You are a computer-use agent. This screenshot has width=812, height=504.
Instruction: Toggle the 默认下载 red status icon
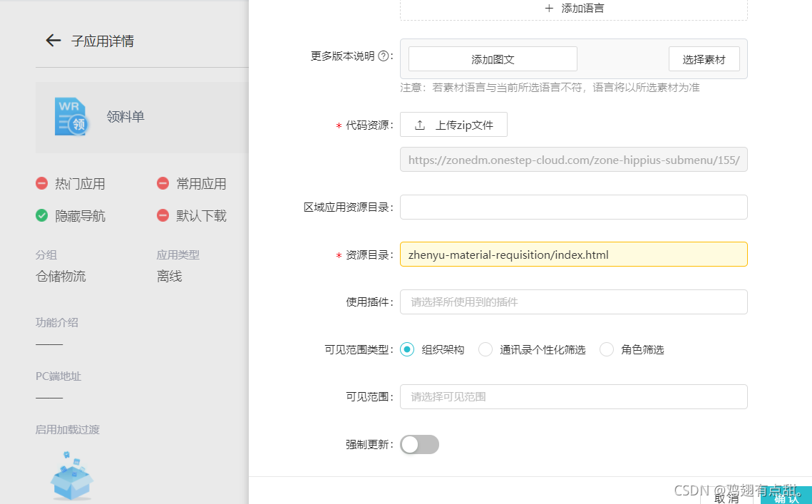(x=163, y=215)
